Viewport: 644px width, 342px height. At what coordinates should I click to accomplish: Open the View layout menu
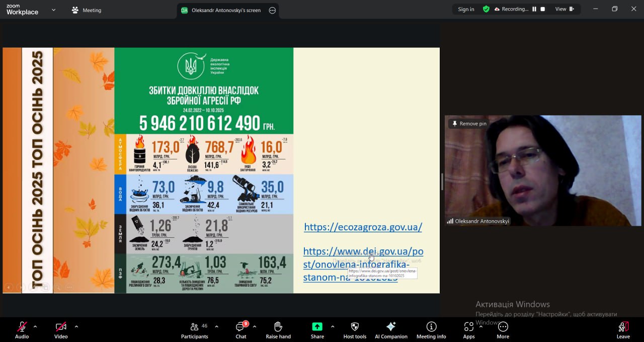pyautogui.click(x=565, y=9)
